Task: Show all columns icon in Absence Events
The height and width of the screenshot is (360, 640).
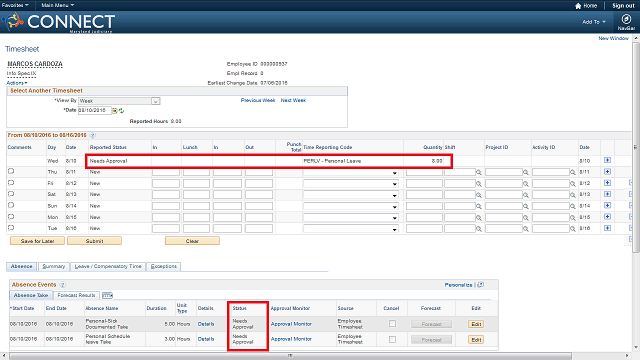Action: tap(107, 295)
